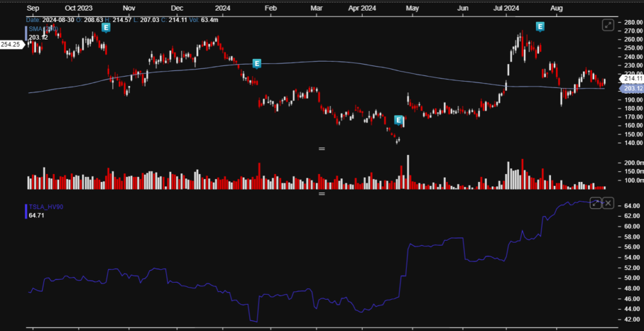This screenshot has width=644, height=331.
Task: Maximize the price chart pane with the expand icon
Action: coord(608,25)
